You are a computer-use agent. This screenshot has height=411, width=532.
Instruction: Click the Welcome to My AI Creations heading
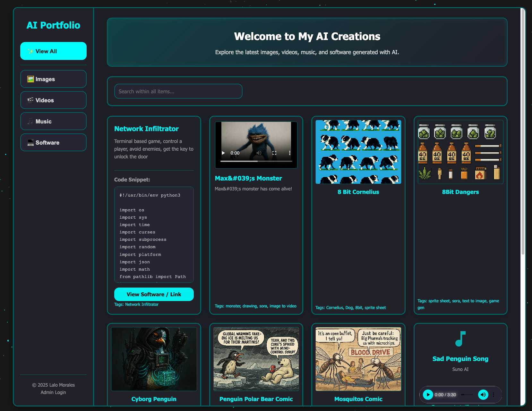[307, 37]
